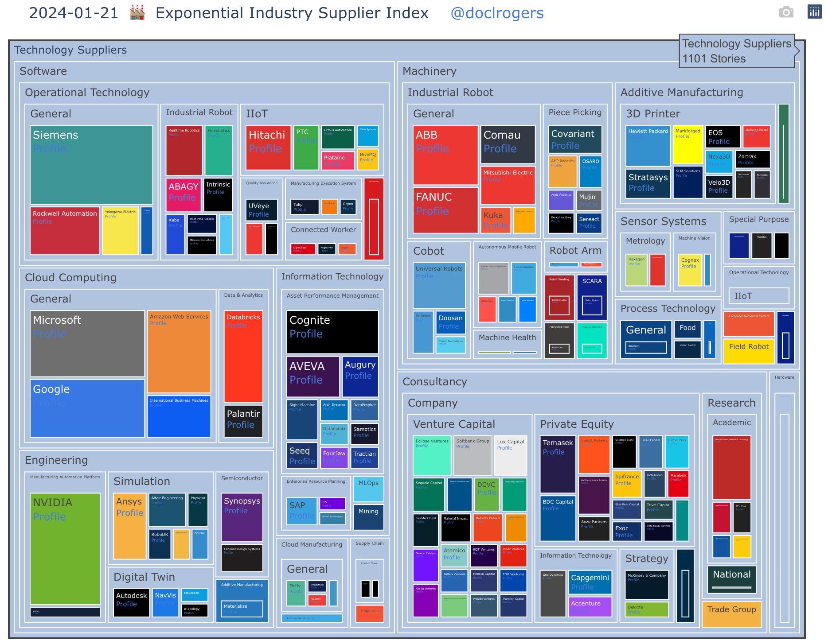
Task: Select the Eclipse Ventures tile
Action: [x=432, y=455]
